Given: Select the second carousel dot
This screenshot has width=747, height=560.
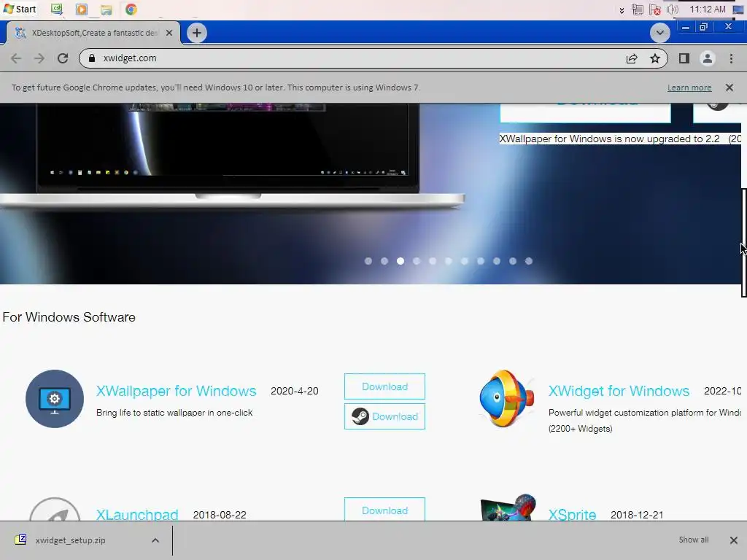Looking at the screenshot, I should point(384,261).
